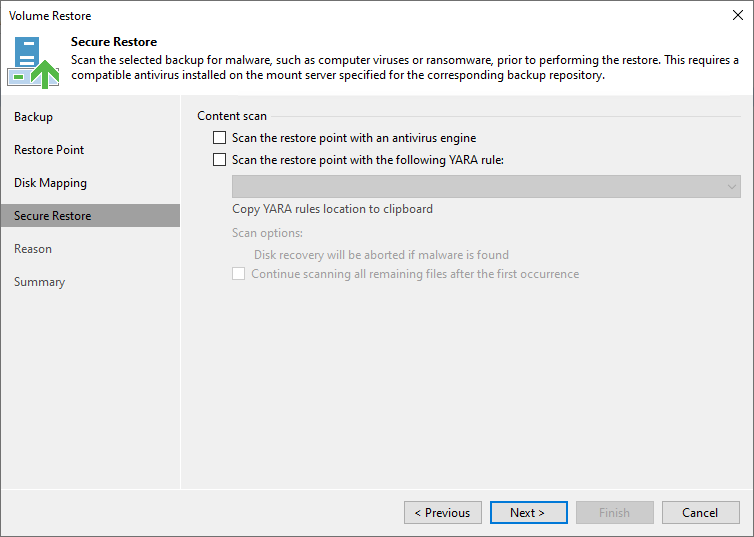This screenshot has width=754, height=537.
Task: Open the Summary step
Action: (39, 282)
